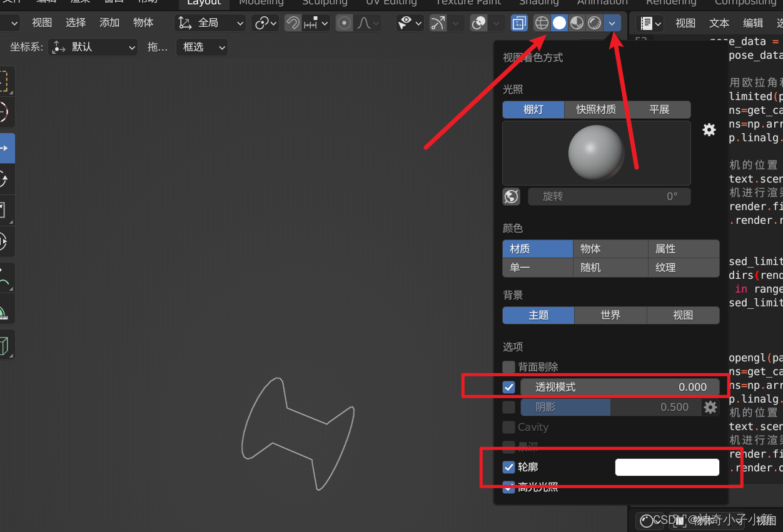The height and width of the screenshot is (532, 783).
Task: Set background mode to 世界
Action: (x=610, y=315)
